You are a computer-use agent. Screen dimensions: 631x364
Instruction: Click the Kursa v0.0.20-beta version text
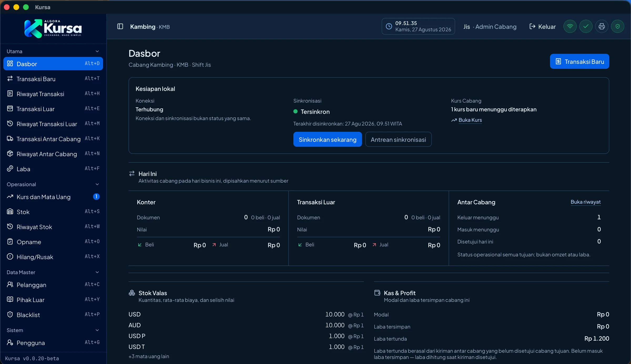tap(32, 358)
